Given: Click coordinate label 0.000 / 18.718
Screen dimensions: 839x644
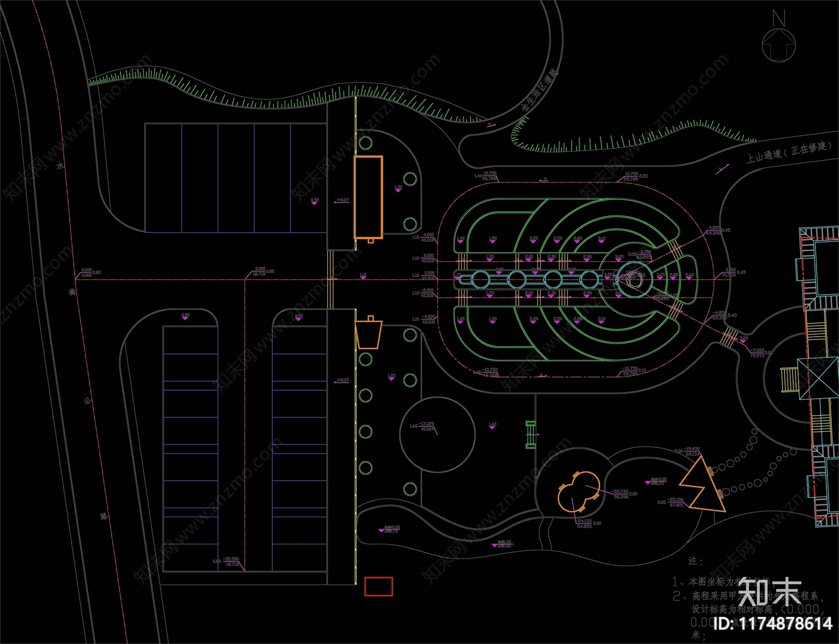Looking at the screenshot, I should point(260,271).
